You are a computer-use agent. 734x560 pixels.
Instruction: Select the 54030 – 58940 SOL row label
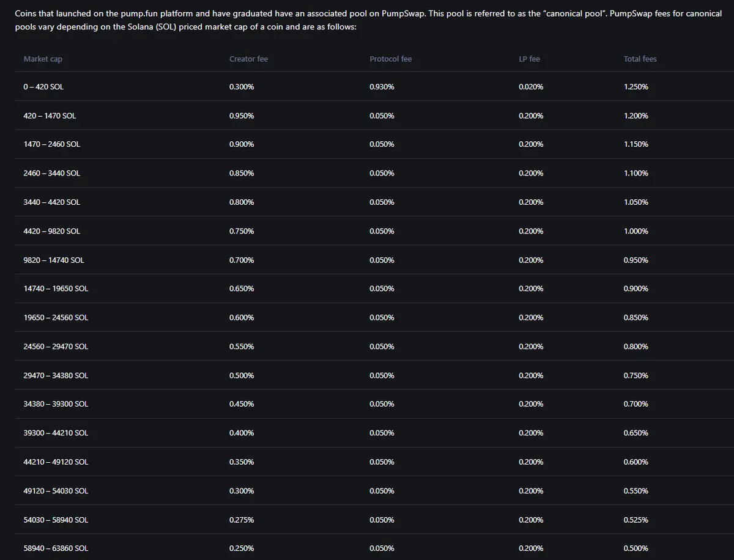point(56,520)
